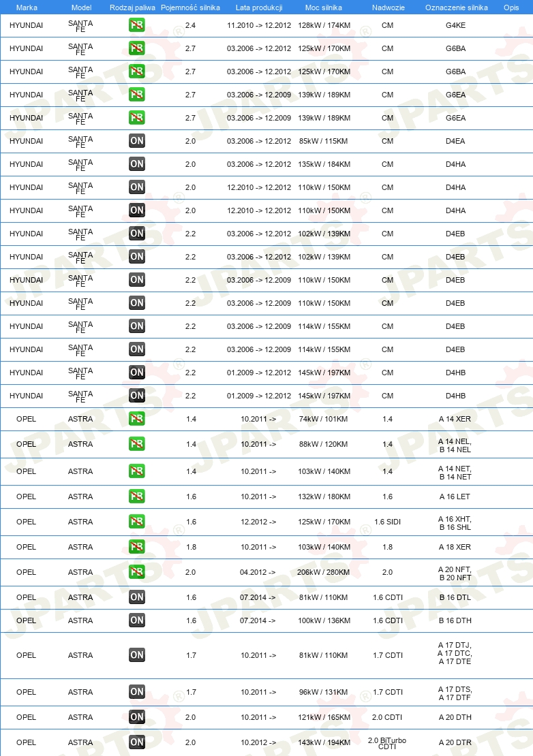The width and height of the screenshot is (533, 756).
Task: Click the power value 121kW / 165KM
Action: [x=324, y=717]
